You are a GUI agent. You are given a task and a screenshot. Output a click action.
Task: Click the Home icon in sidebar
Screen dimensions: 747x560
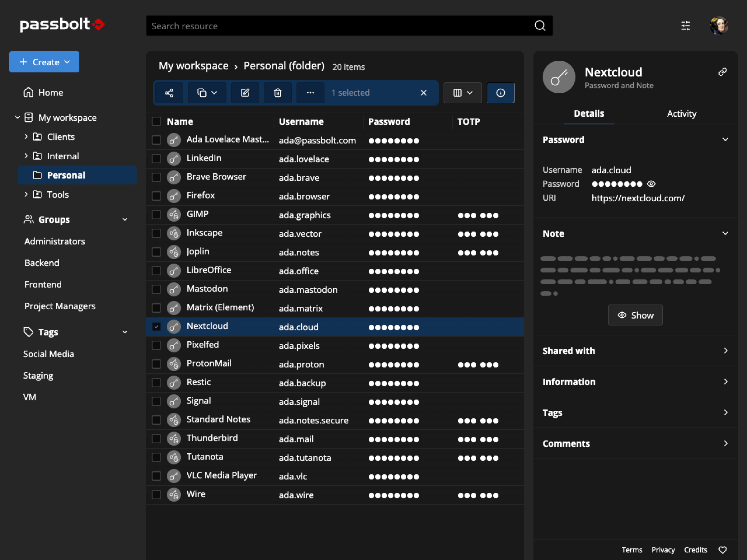28,92
